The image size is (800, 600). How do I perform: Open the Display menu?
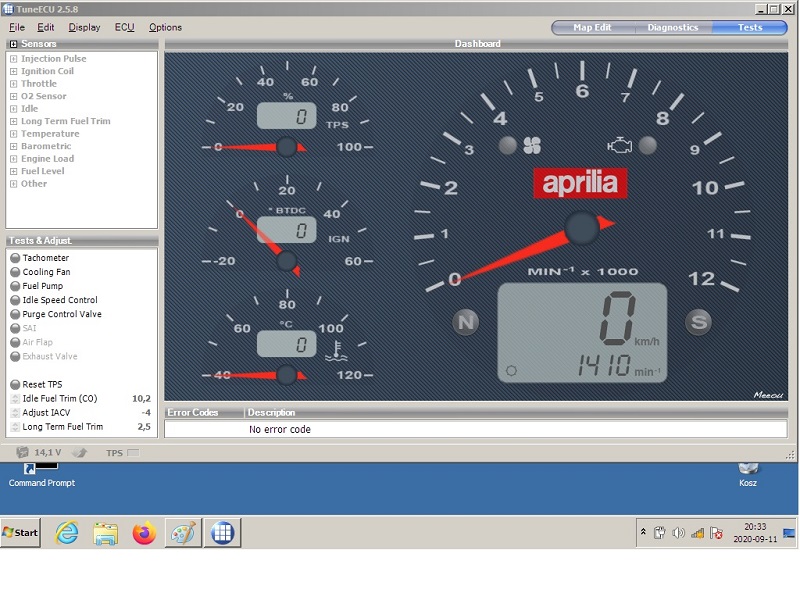84,28
